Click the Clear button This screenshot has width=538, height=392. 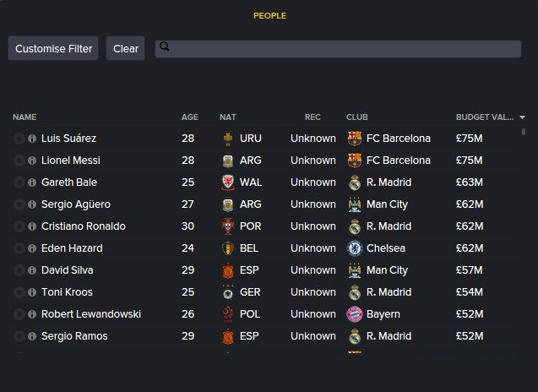click(x=125, y=48)
